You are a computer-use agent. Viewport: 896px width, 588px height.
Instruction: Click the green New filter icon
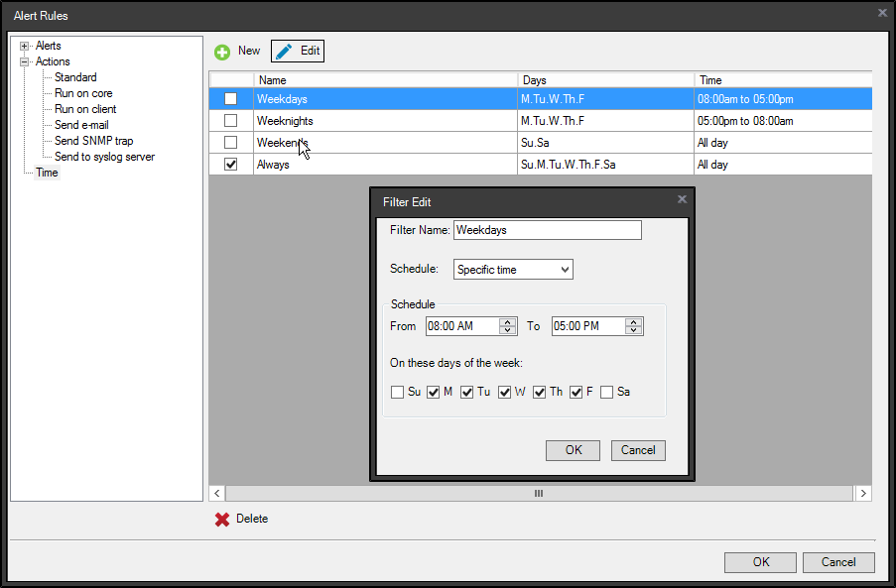tap(222, 52)
